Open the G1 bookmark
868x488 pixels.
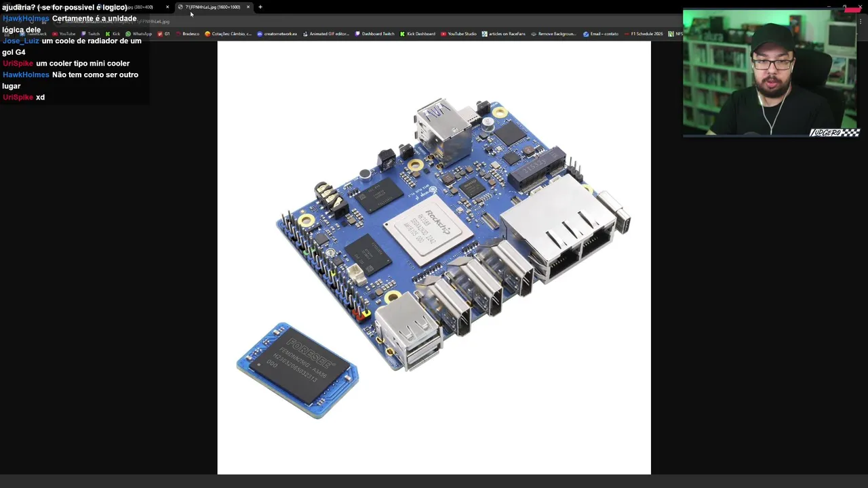click(163, 34)
